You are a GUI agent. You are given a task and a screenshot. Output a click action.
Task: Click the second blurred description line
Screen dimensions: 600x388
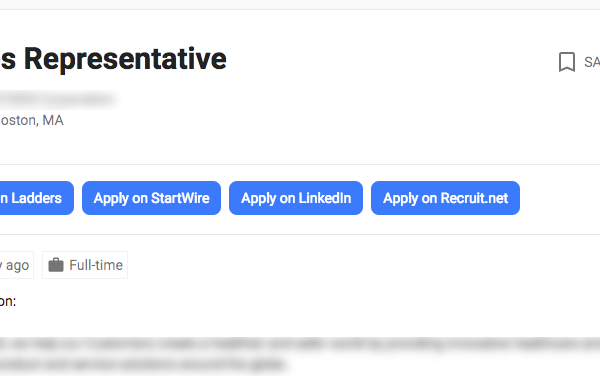point(143,364)
